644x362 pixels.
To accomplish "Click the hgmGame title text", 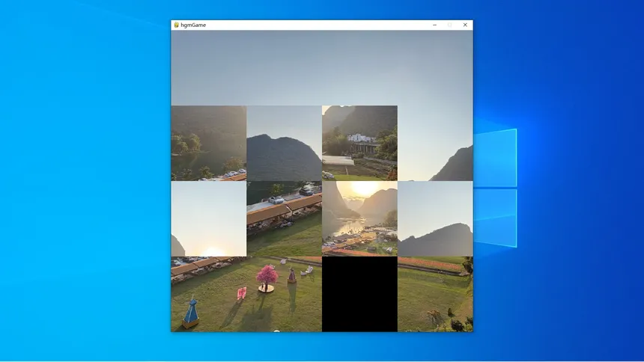I will [193, 25].
